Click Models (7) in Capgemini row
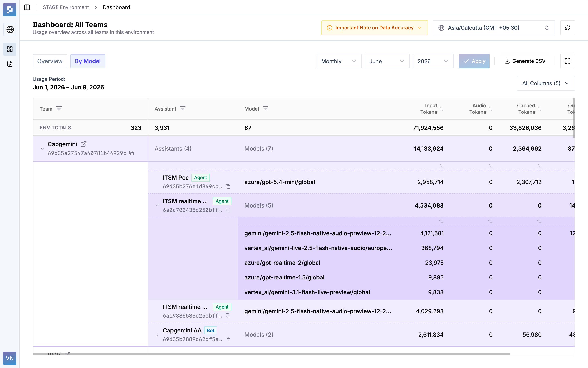Screen dimensions: 588x368 [258, 149]
